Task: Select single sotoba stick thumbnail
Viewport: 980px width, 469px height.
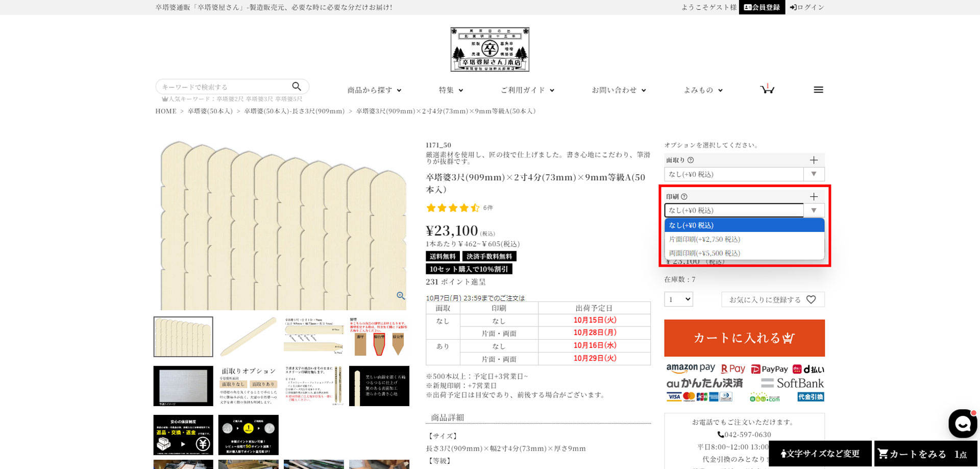Action: click(x=248, y=337)
